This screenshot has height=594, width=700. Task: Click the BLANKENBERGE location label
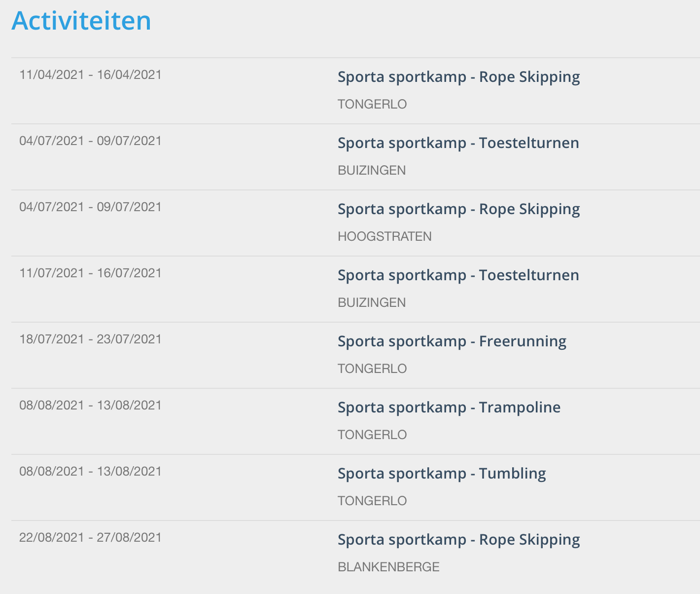tap(388, 567)
